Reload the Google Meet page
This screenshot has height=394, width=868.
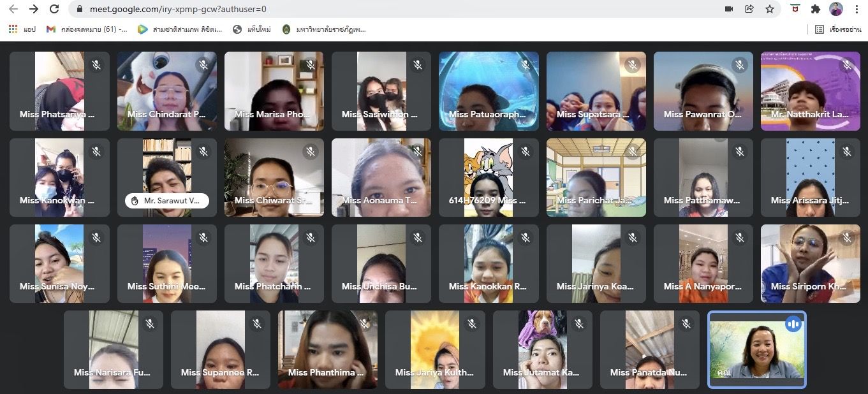coord(54,9)
